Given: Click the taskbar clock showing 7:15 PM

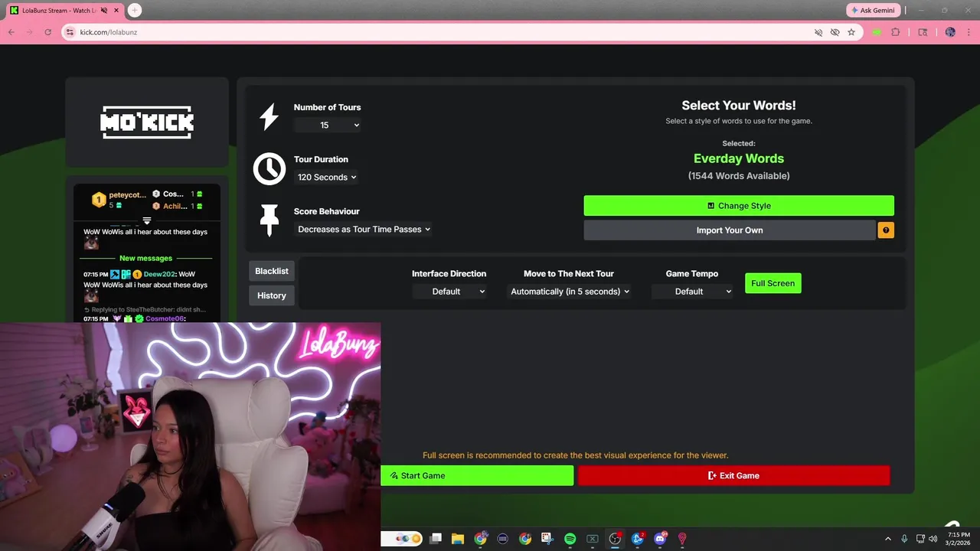Looking at the screenshot, I should [x=959, y=539].
